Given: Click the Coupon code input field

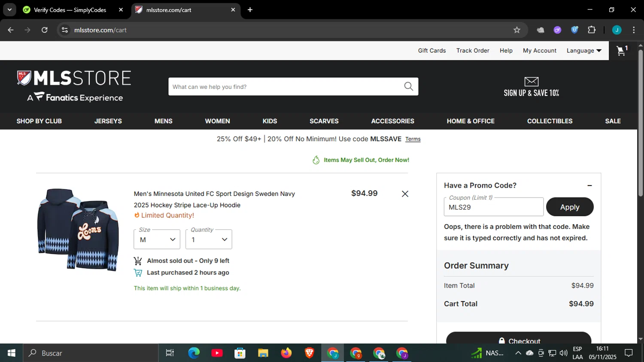Looking at the screenshot, I should click(x=494, y=207).
